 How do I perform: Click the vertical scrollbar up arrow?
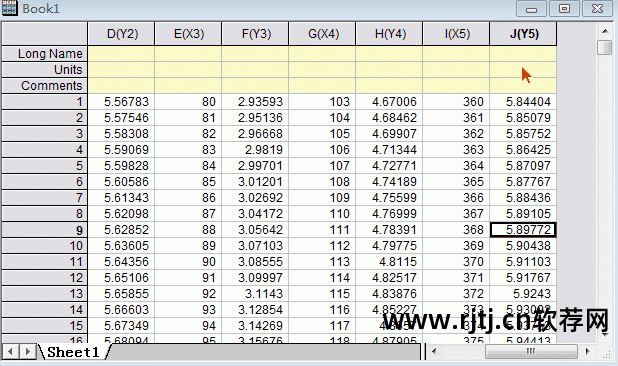tap(605, 31)
